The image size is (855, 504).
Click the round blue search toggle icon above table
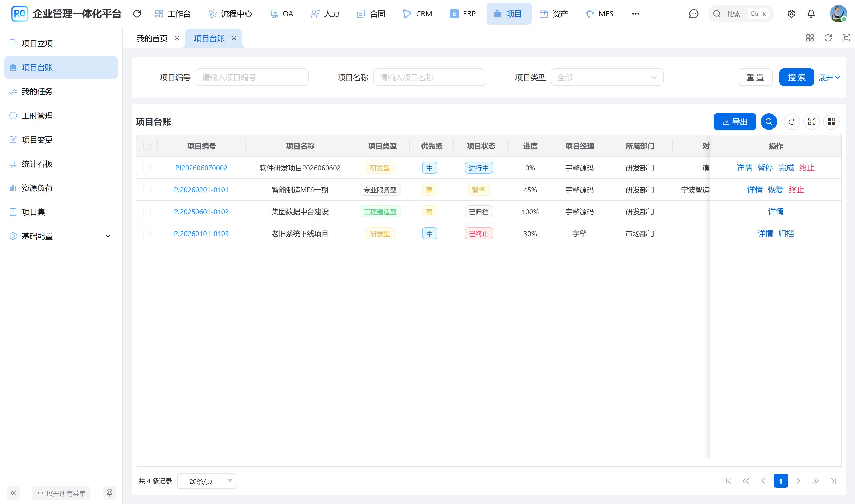769,122
